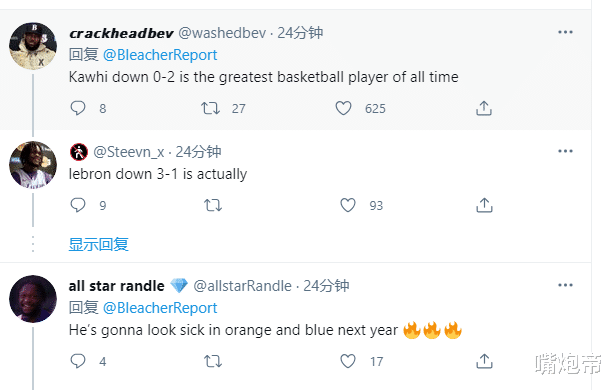This screenshot has height=390, width=614.
Task: Reply to @Steevn_x lebron tweet
Action: point(78,205)
